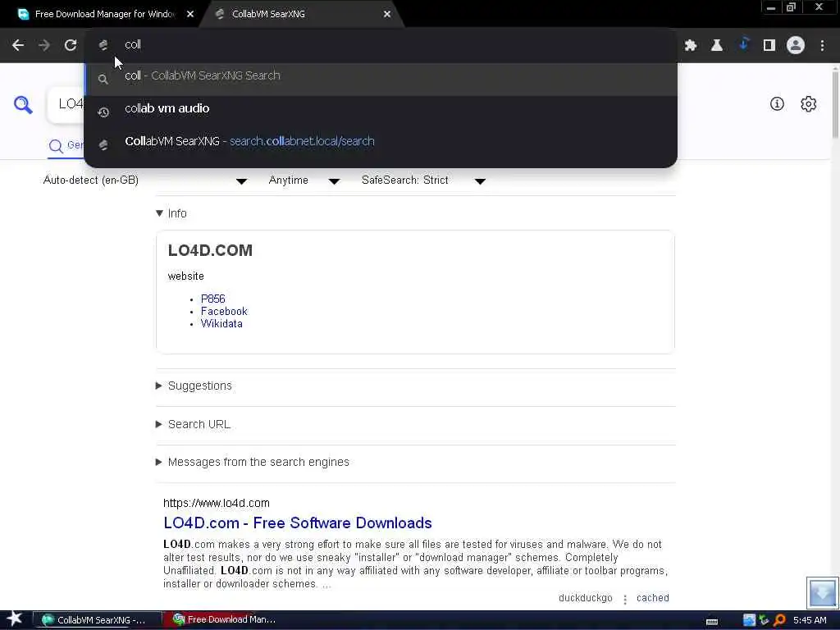Open the SafeSearch: Strict dropdown

(x=423, y=180)
